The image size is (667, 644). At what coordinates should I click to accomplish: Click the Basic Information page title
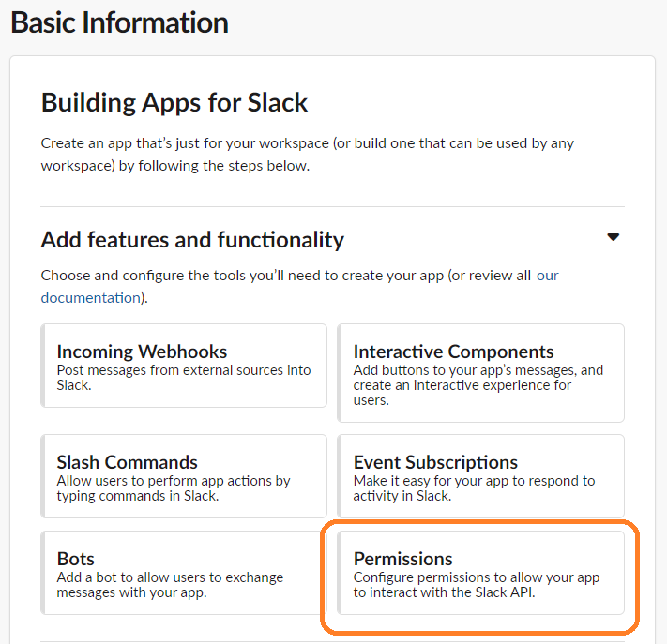119,22
